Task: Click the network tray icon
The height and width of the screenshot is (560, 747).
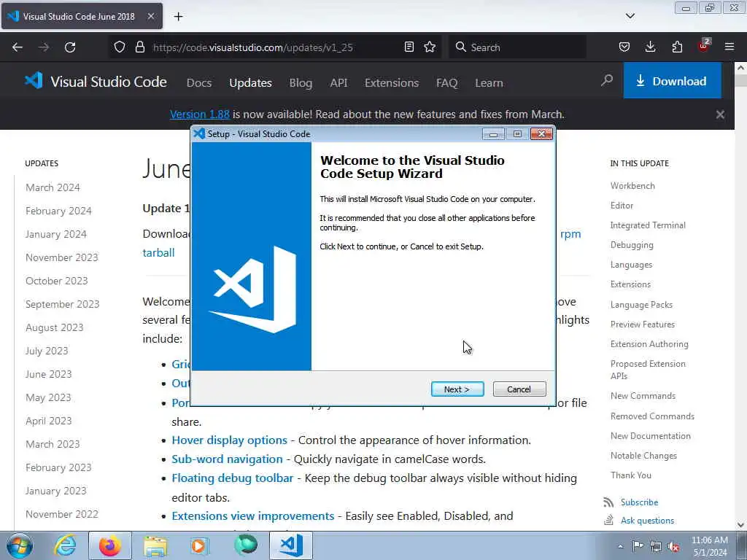Action: coord(656,547)
